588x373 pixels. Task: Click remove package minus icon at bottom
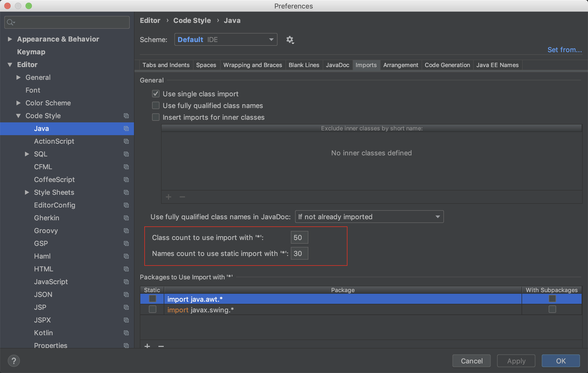pos(161,346)
